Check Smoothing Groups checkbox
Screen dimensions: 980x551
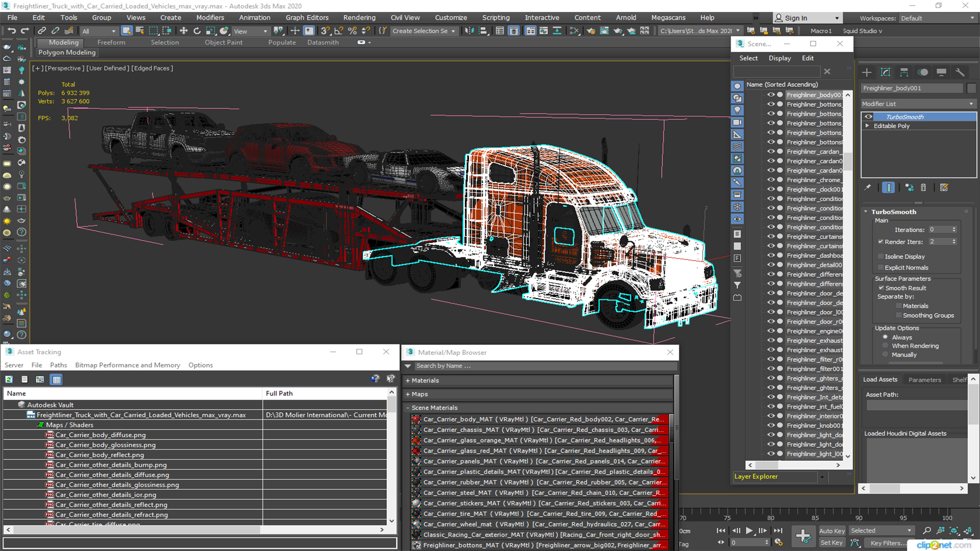899,316
